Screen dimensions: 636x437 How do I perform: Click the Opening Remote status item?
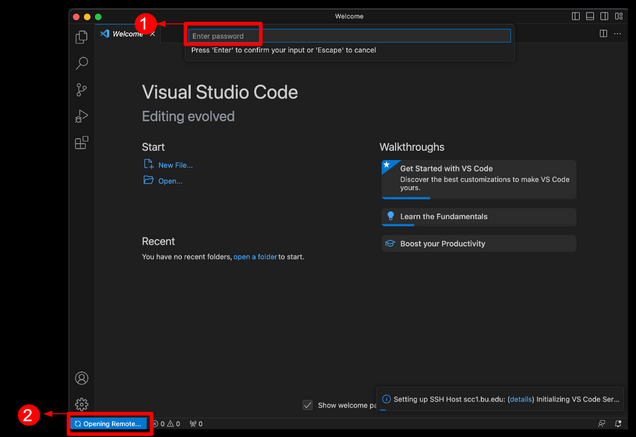pyautogui.click(x=108, y=424)
